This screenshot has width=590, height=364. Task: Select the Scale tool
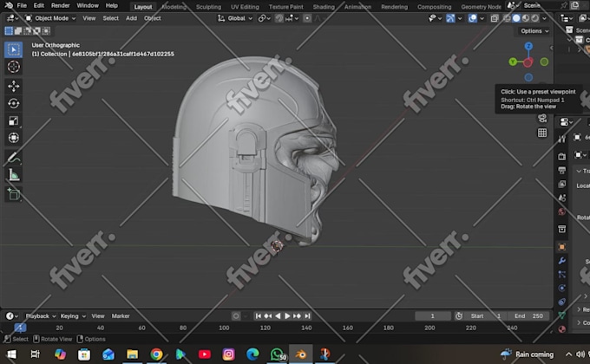click(14, 120)
